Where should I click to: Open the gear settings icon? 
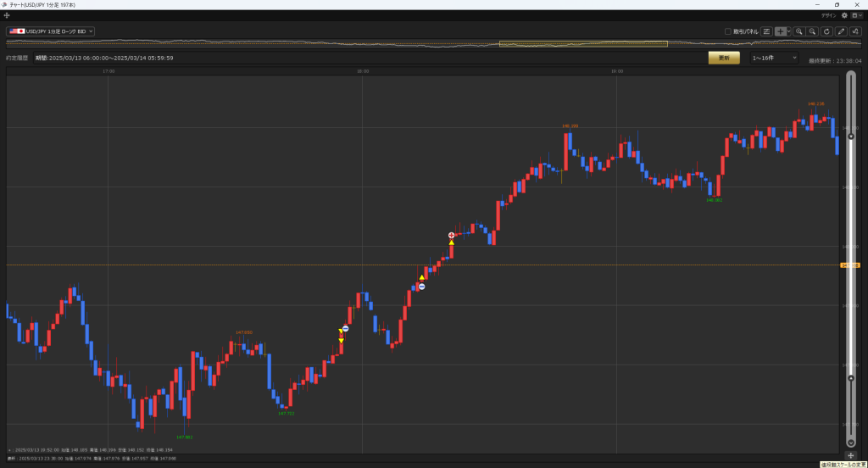(844, 15)
